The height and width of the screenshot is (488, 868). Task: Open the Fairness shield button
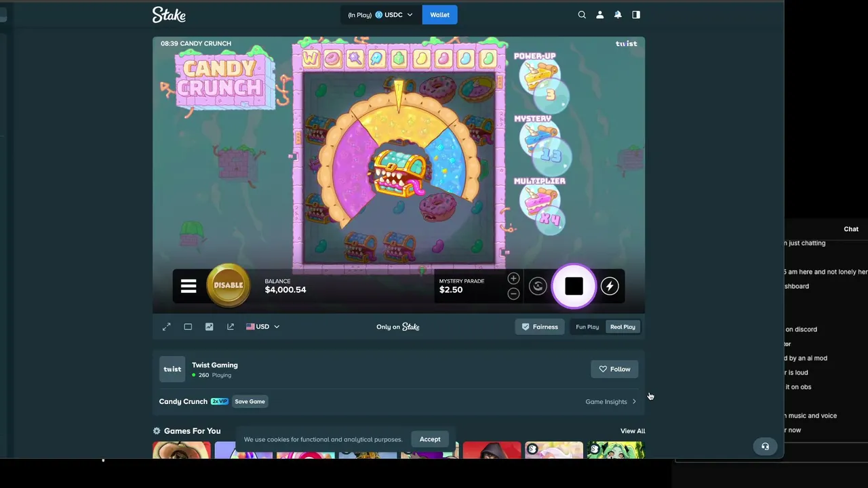540,327
